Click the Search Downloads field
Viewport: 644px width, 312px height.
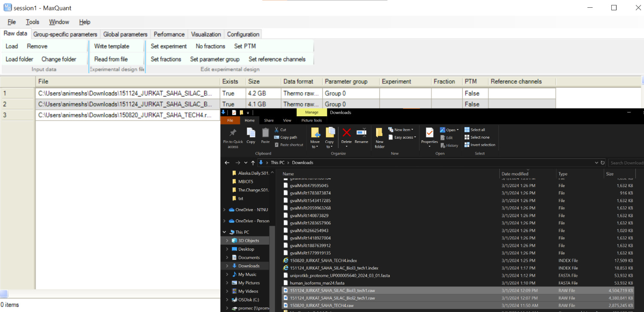[x=626, y=163]
